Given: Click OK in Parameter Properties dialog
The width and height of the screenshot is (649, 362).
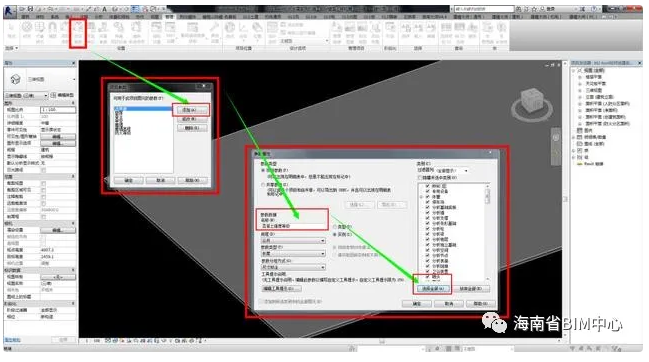Looking at the screenshot, I should (417, 304).
